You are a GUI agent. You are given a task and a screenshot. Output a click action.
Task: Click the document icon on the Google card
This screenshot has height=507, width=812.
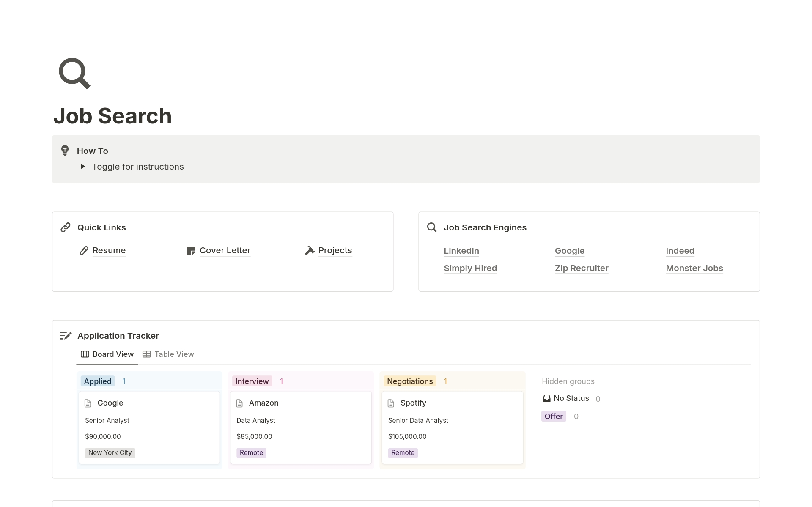tap(88, 403)
